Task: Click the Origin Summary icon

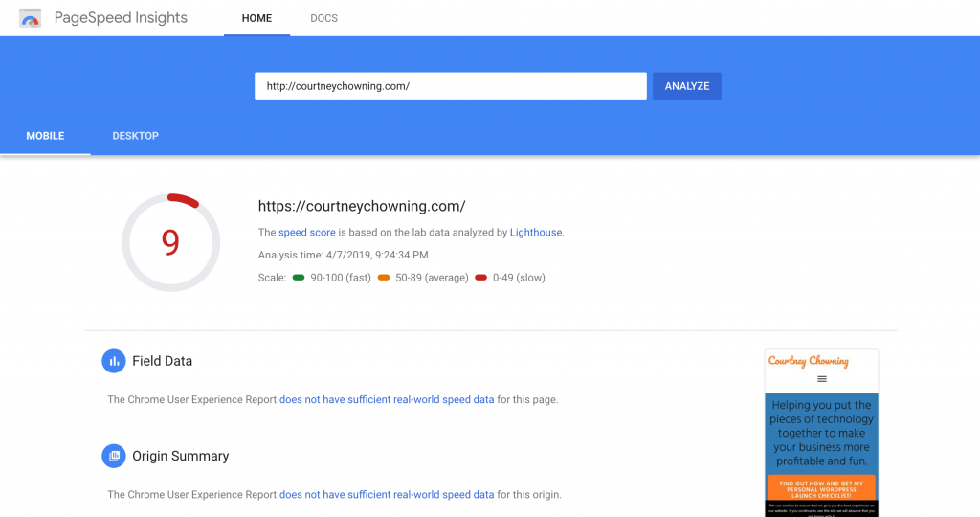Action: point(114,456)
